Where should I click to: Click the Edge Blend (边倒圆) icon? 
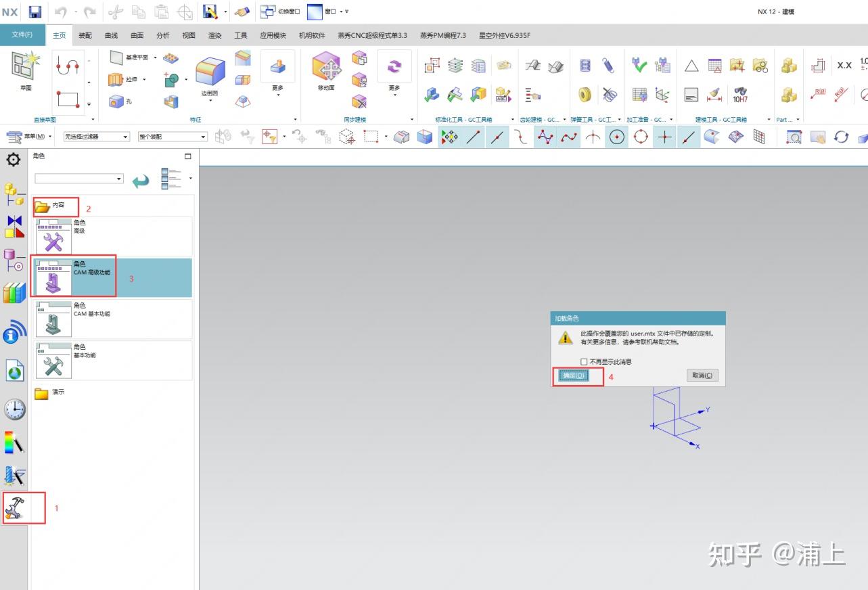pos(210,72)
